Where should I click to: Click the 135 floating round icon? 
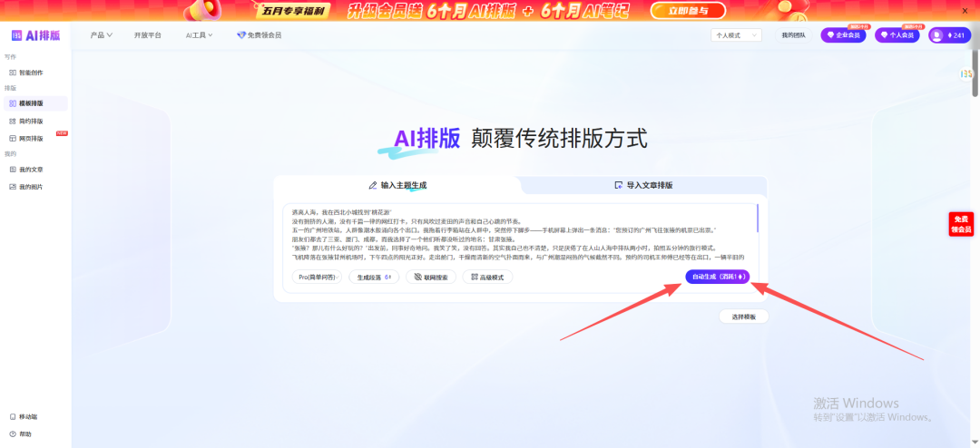[x=966, y=73]
